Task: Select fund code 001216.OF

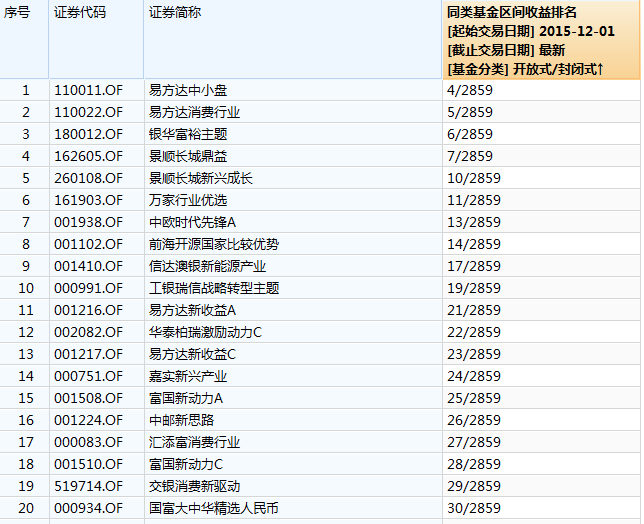Action: point(88,310)
